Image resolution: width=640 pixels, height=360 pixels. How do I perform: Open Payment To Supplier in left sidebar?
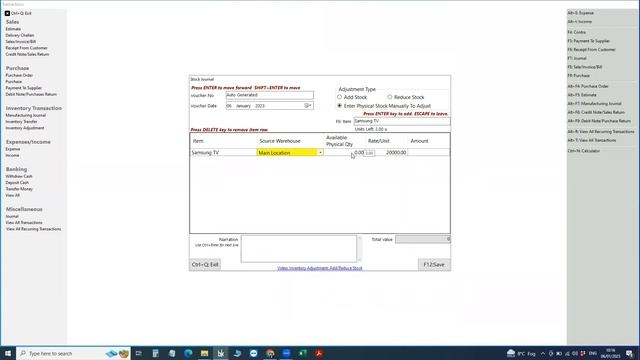(x=24, y=88)
